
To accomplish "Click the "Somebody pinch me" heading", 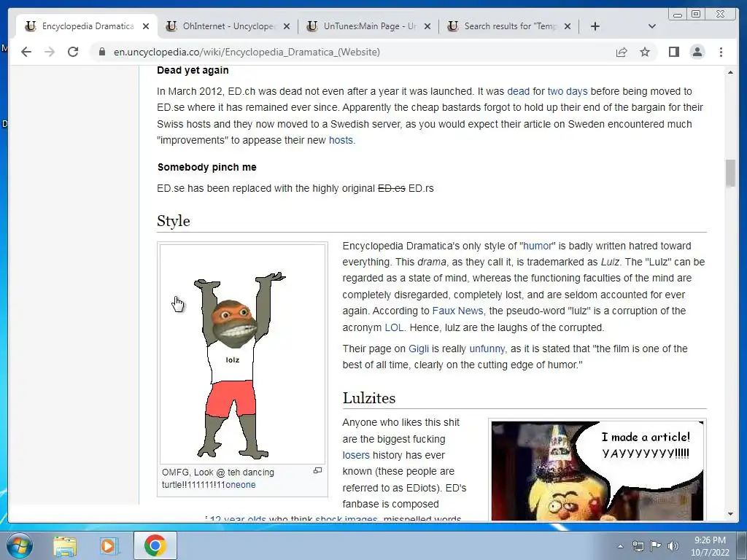I will click(206, 167).
